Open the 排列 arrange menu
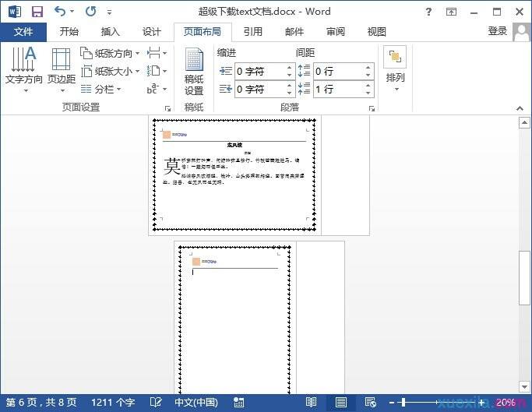This screenshot has width=532, height=412. 395,69
